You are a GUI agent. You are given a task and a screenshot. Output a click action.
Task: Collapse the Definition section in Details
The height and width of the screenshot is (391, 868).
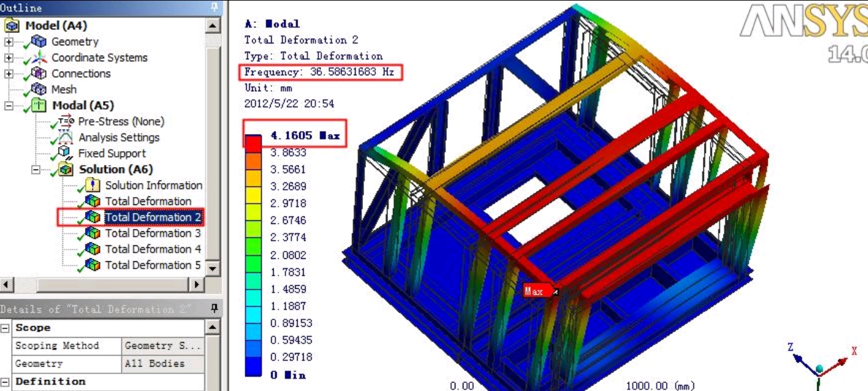click(x=6, y=381)
